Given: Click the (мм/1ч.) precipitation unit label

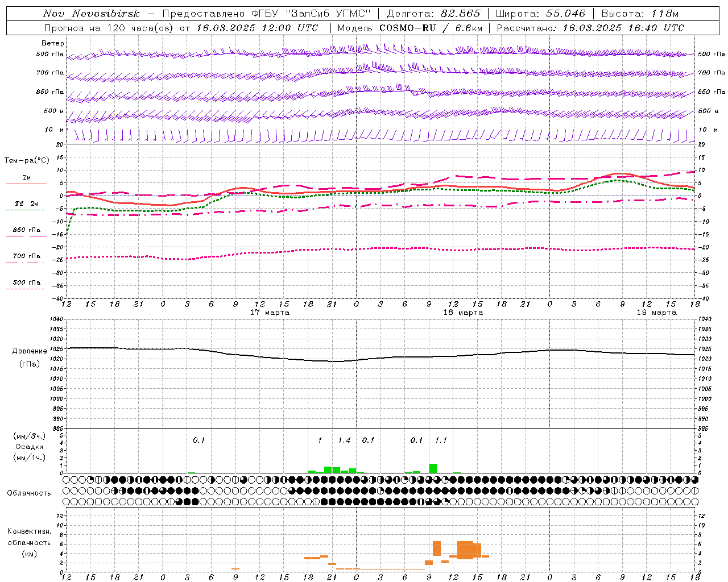Looking at the screenshot, I should tap(30, 458).
